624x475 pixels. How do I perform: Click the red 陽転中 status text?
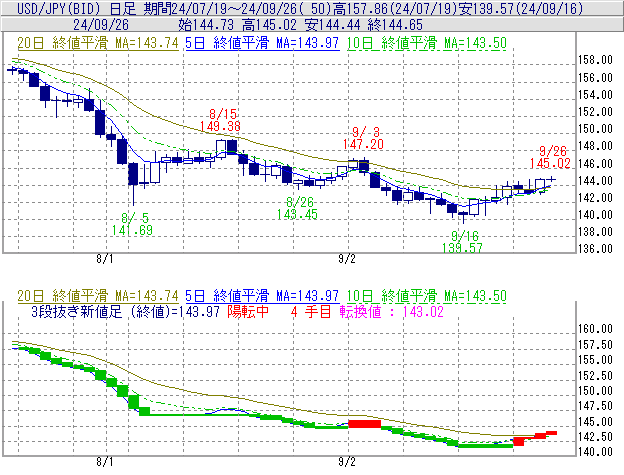pyautogui.click(x=248, y=311)
